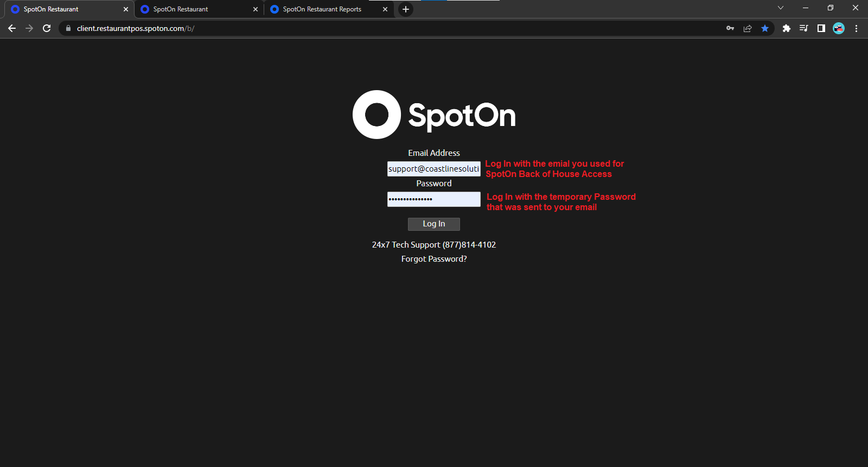Minimize the browser window
Image resolution: width=868 pixels, height=467 pixels.
click(806, 8)
